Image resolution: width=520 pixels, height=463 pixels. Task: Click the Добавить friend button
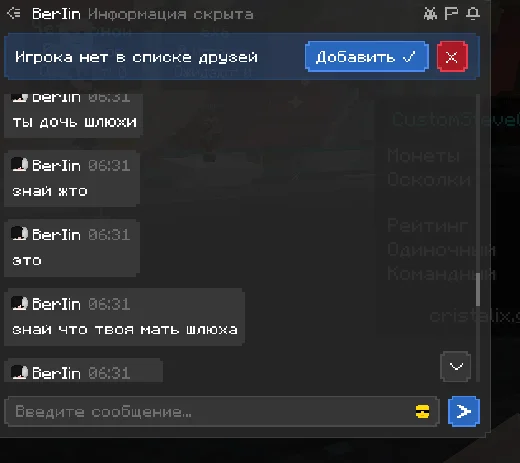pos(367,57)
